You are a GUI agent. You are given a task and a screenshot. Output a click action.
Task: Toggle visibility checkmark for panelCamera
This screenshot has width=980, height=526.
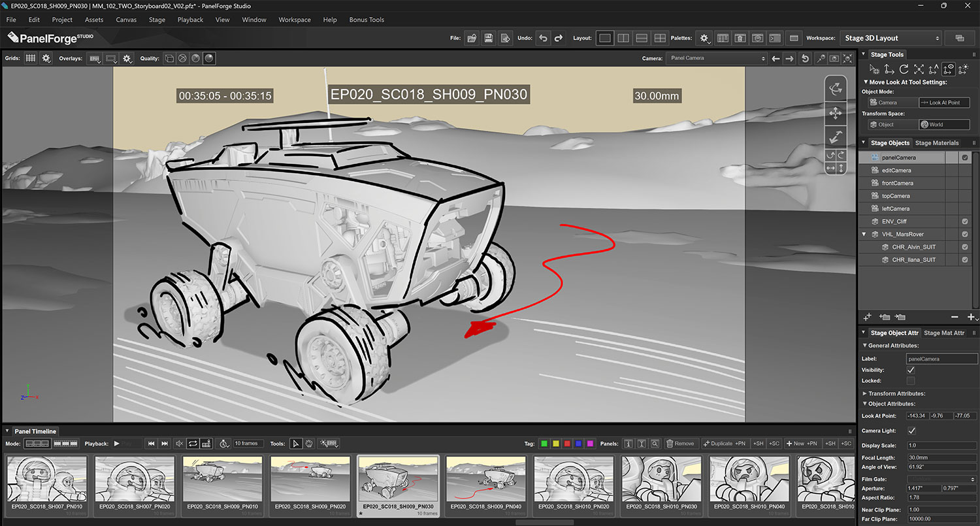(964, 157)
